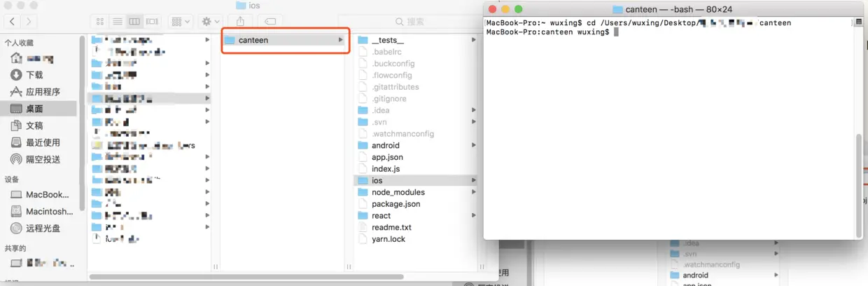Screen dimensions: 868x286
Task: Expand the .svn folder arrow
Action: point(474,122)
